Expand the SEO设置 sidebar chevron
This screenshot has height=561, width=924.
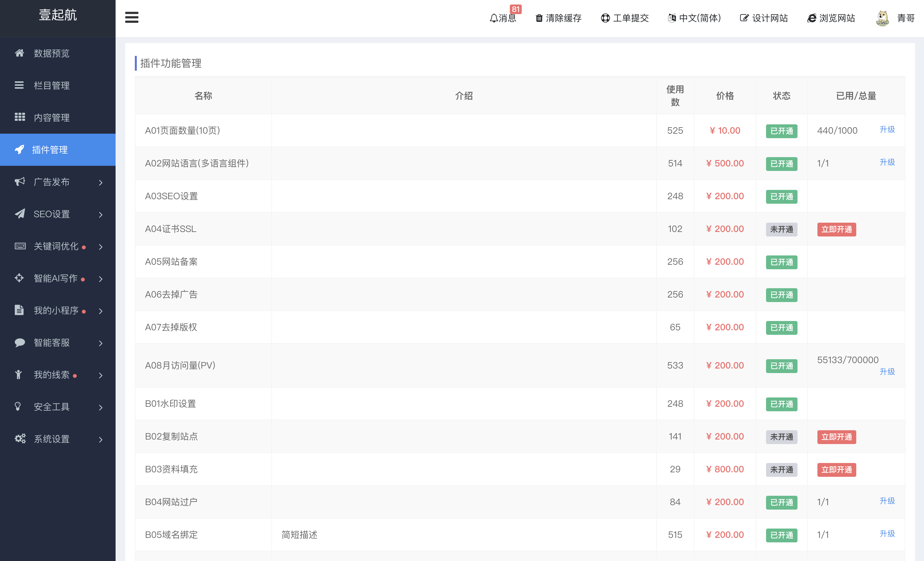(100, 214)
